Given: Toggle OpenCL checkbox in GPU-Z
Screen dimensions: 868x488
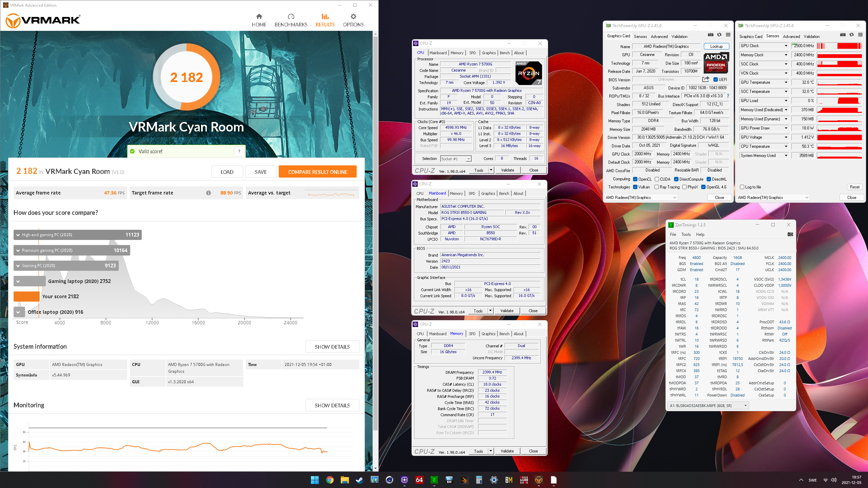Looking at the screenshot, I should [x=635, y=179].
